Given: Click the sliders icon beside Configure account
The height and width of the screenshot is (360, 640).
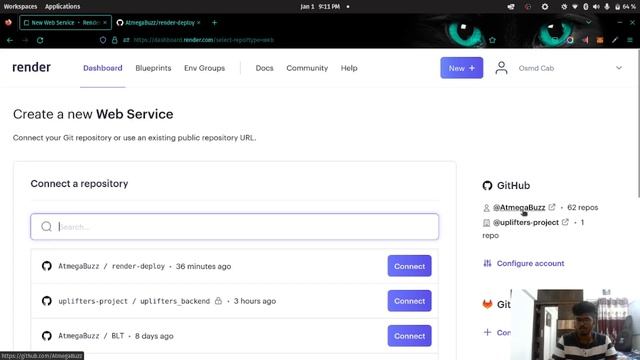Looking at the screenshot, I should tap(487, 263).
